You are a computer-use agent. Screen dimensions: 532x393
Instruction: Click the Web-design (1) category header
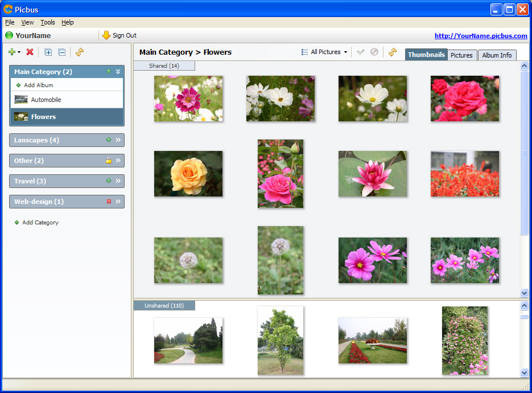(67, 202)
